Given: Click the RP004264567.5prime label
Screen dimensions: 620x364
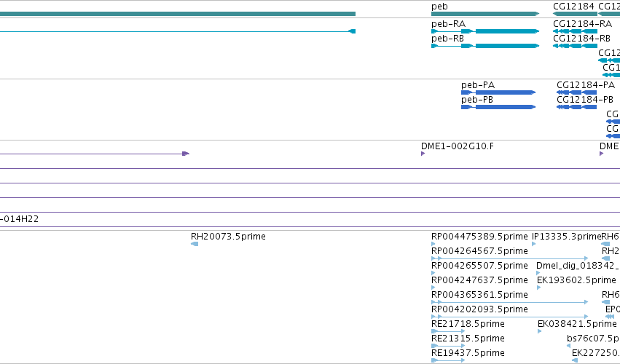Looking at the screenshot, I should [x=479, y=251].
